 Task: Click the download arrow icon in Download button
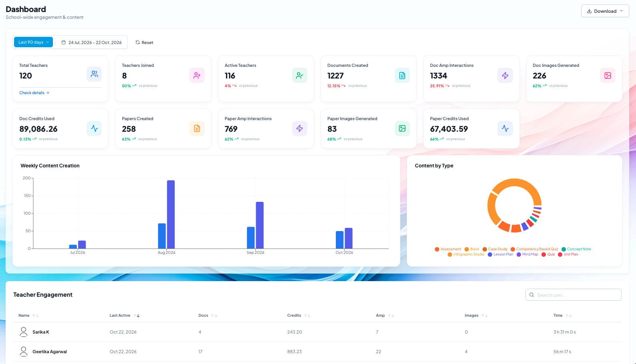(589, 11)
